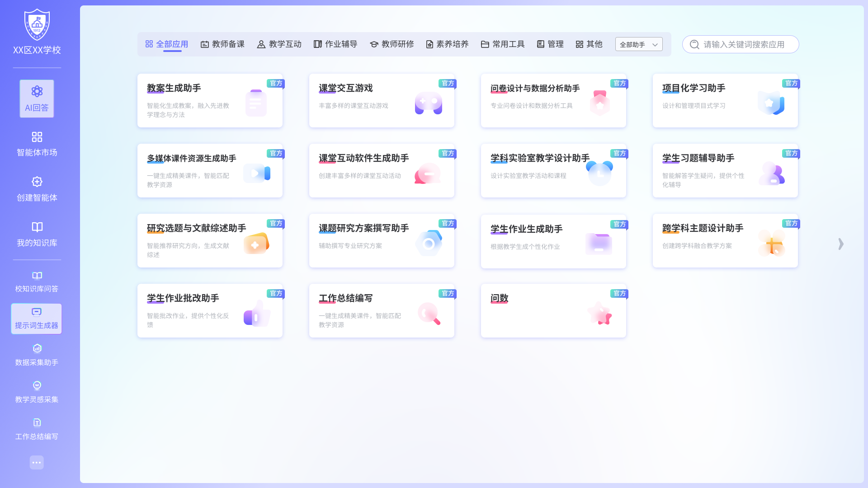Click the magnifier icon of 工作总结编写 card
868x488 pixels.
[429, 314]
